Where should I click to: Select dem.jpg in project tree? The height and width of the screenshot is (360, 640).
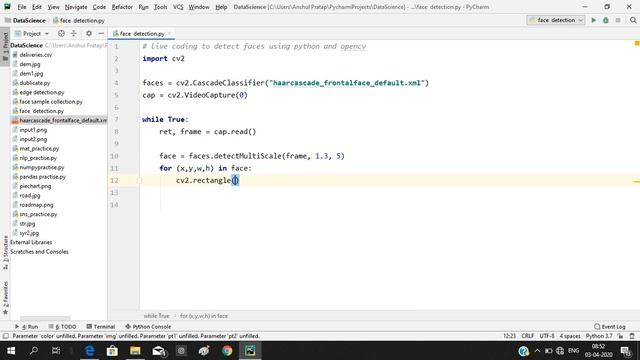coord(29,64)
